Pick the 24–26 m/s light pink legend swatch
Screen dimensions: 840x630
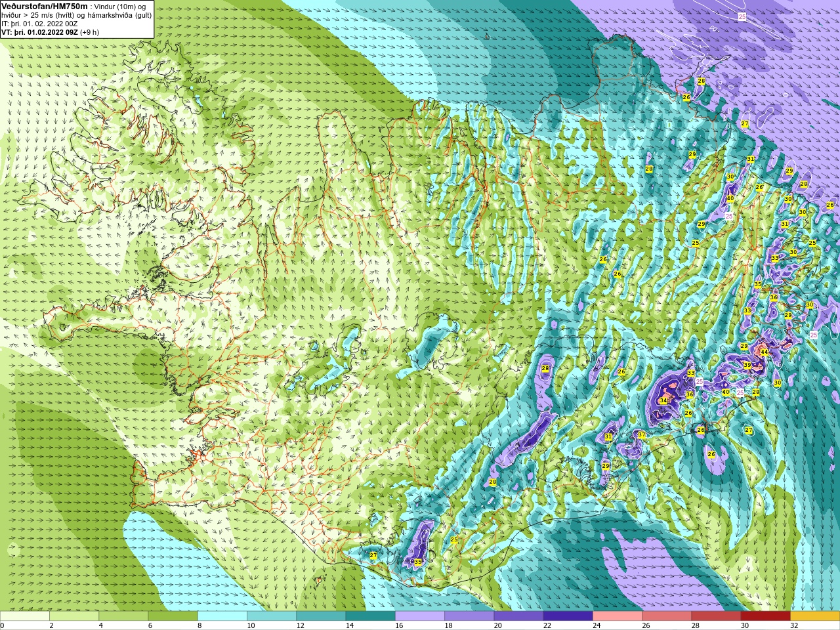pos(618,616)
